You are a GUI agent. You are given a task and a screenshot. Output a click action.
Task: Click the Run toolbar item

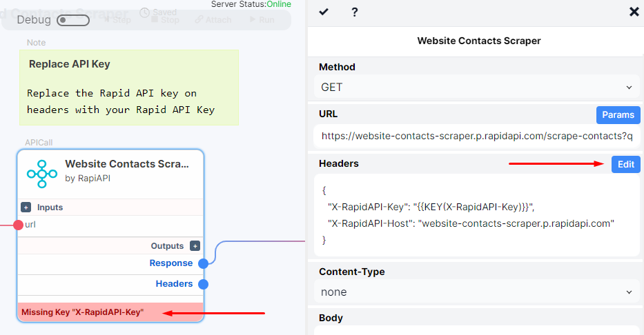[x=262, y=20]
